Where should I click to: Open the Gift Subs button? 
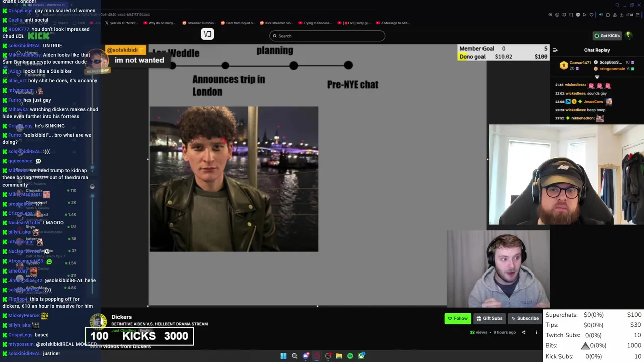pyautogui.click(x=489, y=318)
